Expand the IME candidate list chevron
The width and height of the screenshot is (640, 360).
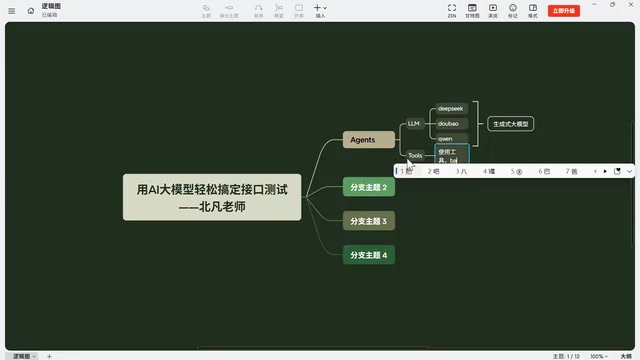(629, 171)
